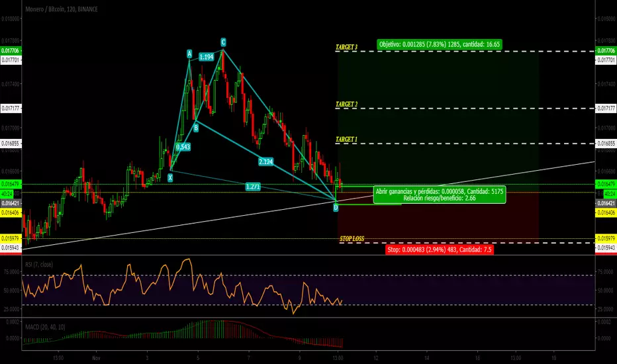Click the green 0.017706 tag on right price scale
Image resolution: width=617 pixels, height=364 pixels.
point(606,51)
